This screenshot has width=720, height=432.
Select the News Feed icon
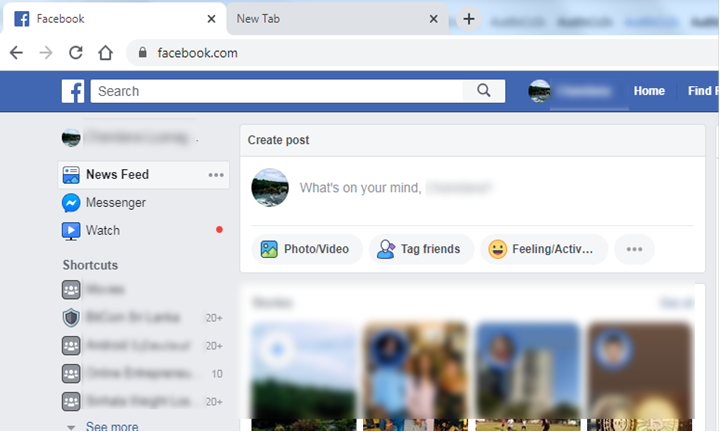click(71, 175)
